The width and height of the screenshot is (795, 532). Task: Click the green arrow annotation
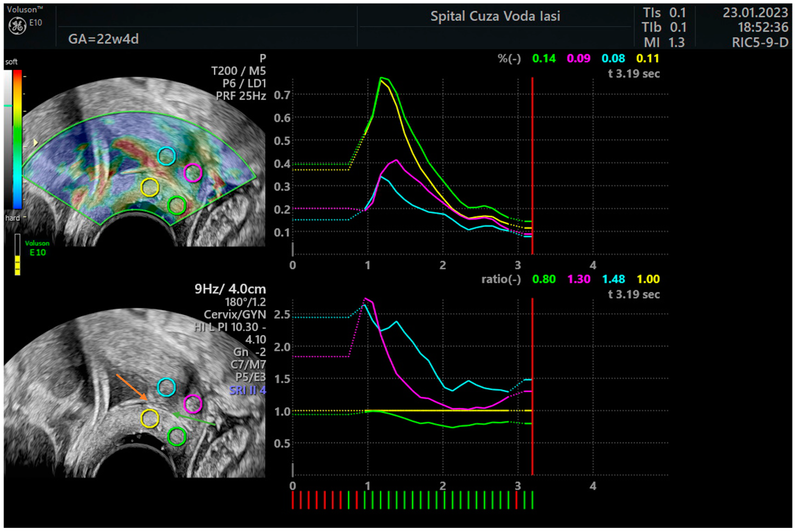tap(194, 419)
